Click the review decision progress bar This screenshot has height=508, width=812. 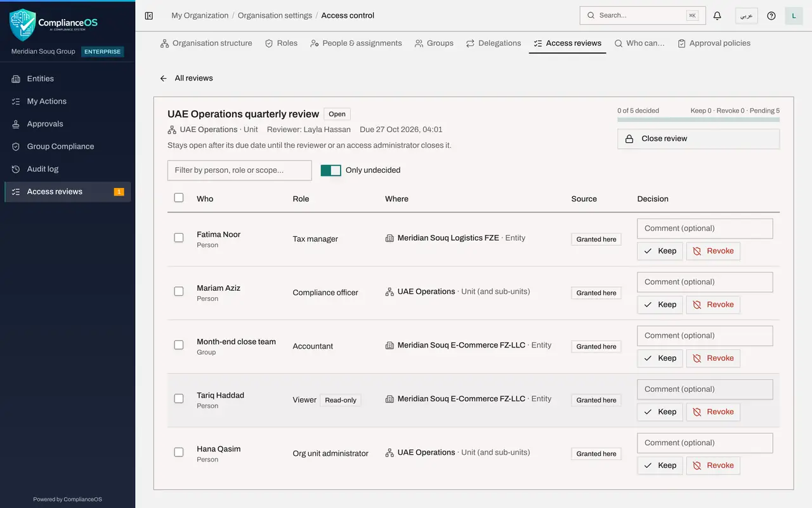(x=698, y=119)
